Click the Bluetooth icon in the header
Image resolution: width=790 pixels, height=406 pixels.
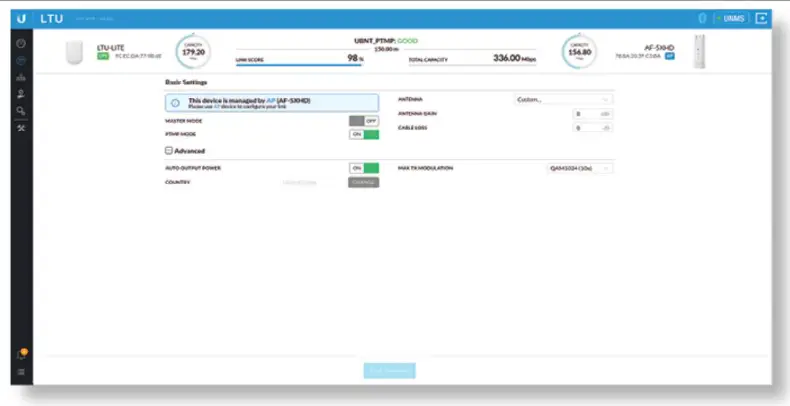(702, 19)
